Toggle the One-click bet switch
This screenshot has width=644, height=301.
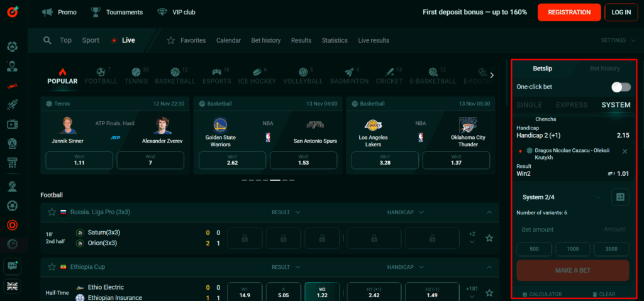pyautogui.click(x=621, y=87)
